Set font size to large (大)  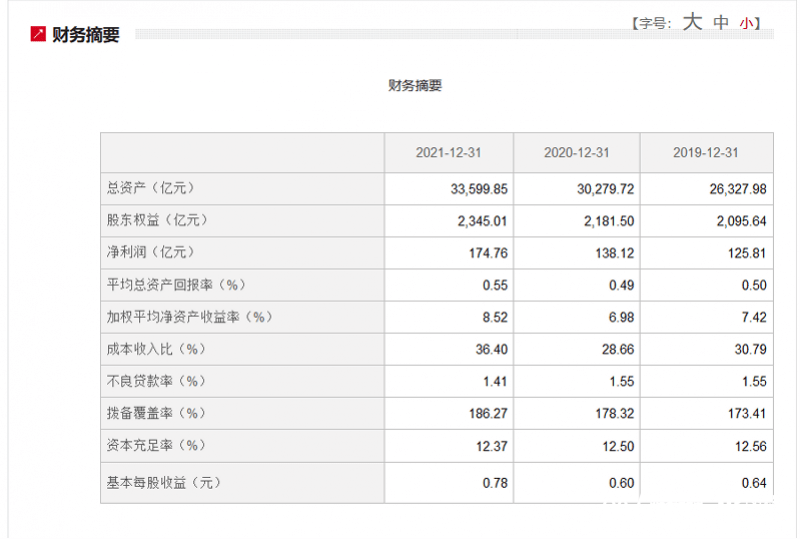[x=693, y=23]
